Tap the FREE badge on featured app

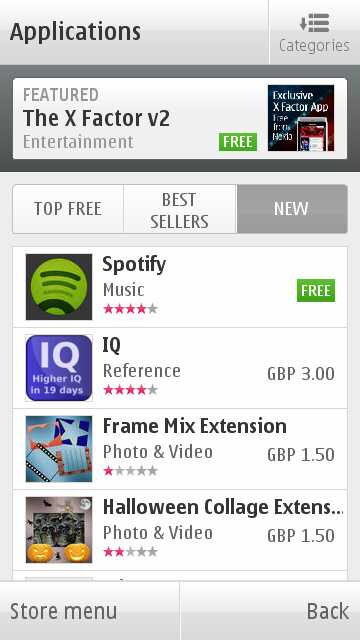coord(238,142)
